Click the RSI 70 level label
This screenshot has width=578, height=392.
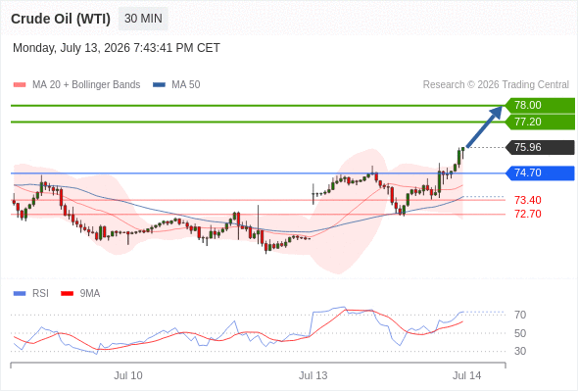point(520,315)
